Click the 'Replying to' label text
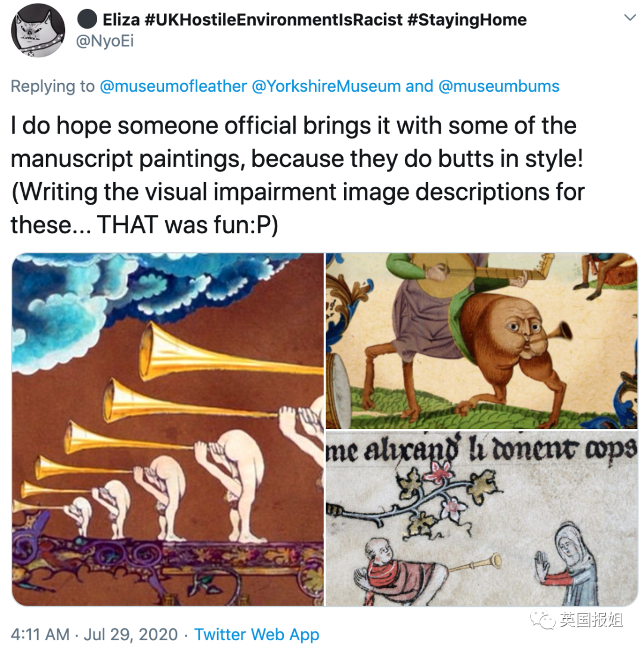This screenshot has width=644, height=648. [x=52, y=87]
